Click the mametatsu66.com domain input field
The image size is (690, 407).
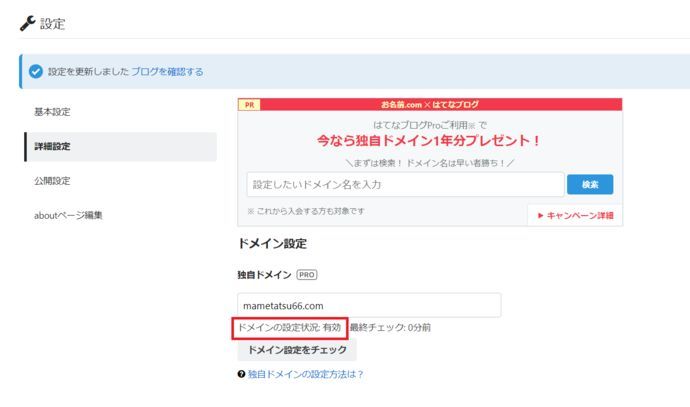click(x=369, y=305)
